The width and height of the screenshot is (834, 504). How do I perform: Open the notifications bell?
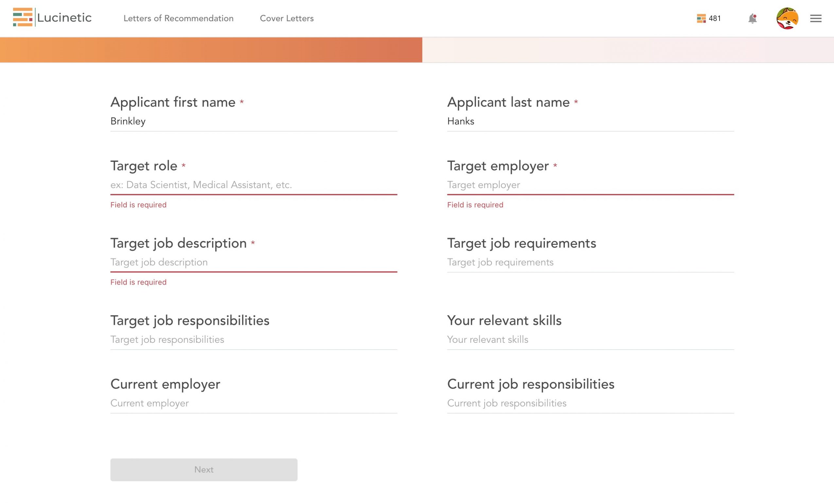tap(752, 18)
